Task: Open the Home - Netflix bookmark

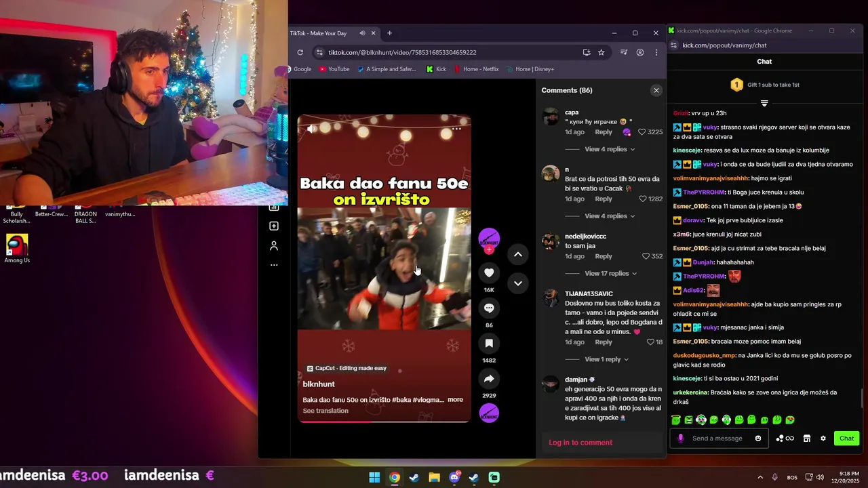Action: 476,69
